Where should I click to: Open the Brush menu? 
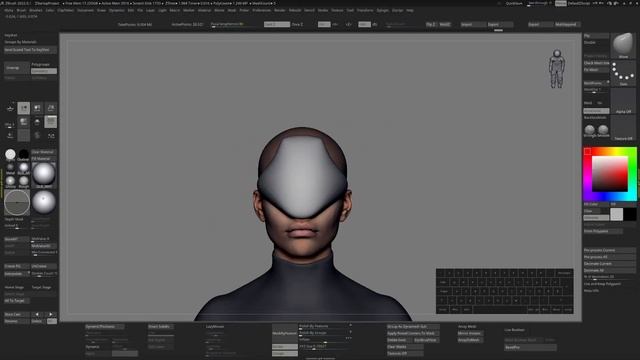tap(21, 10)
